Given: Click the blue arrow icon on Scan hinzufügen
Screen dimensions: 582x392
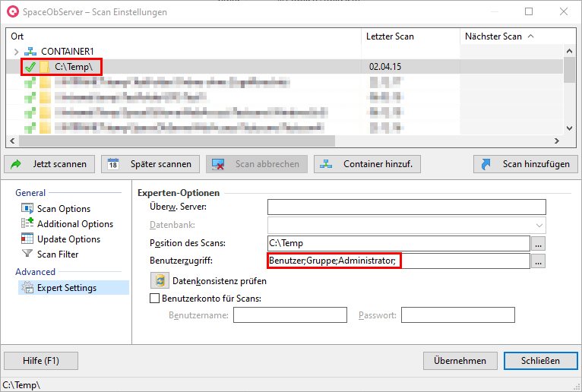Looking at the screenshot, I should pos(486,164).
